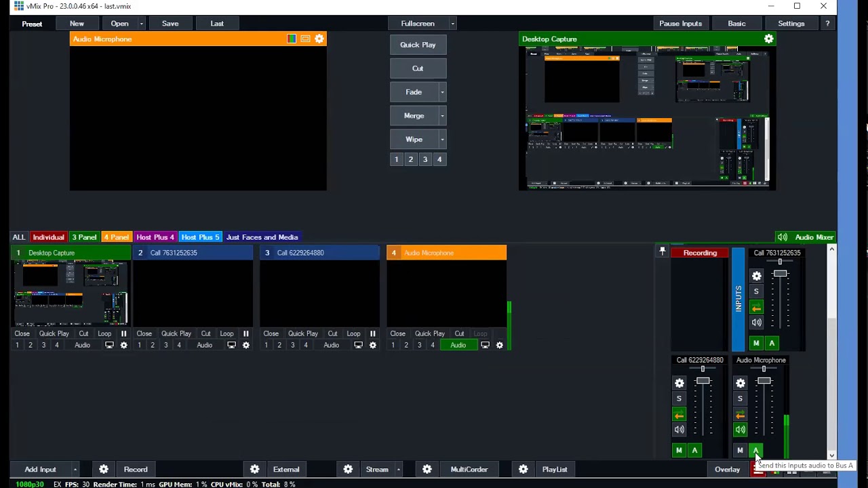The image size is (868, 488).
Task: Click volume fader of Audio Microphone mixer
Action: click(764, 381)
